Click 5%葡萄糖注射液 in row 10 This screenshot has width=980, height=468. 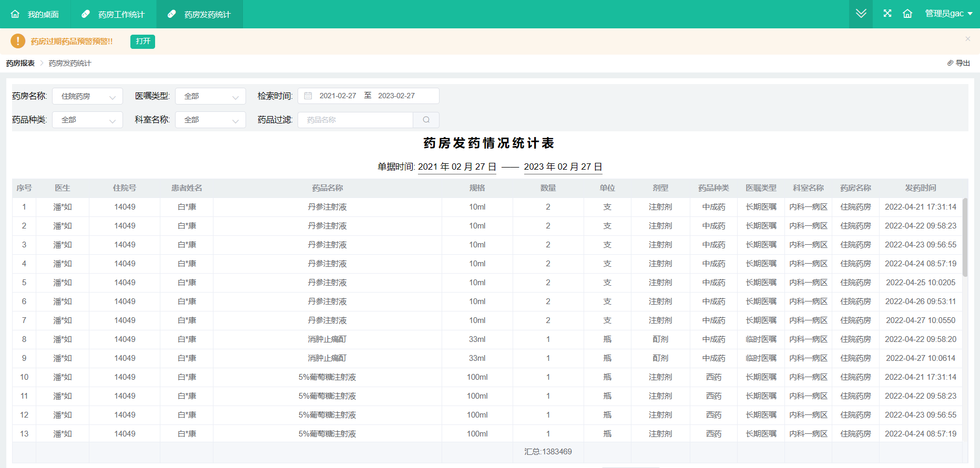click(328, 377)
